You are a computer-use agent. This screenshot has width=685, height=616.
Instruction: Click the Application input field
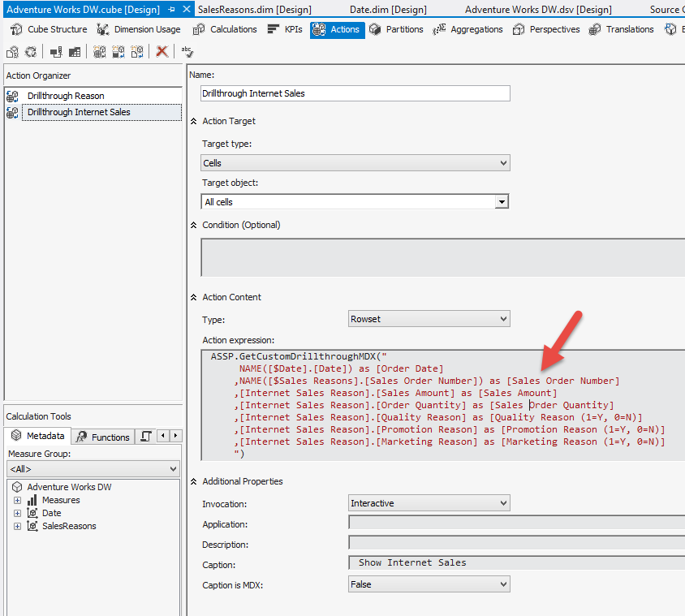[x=517, y=523]
